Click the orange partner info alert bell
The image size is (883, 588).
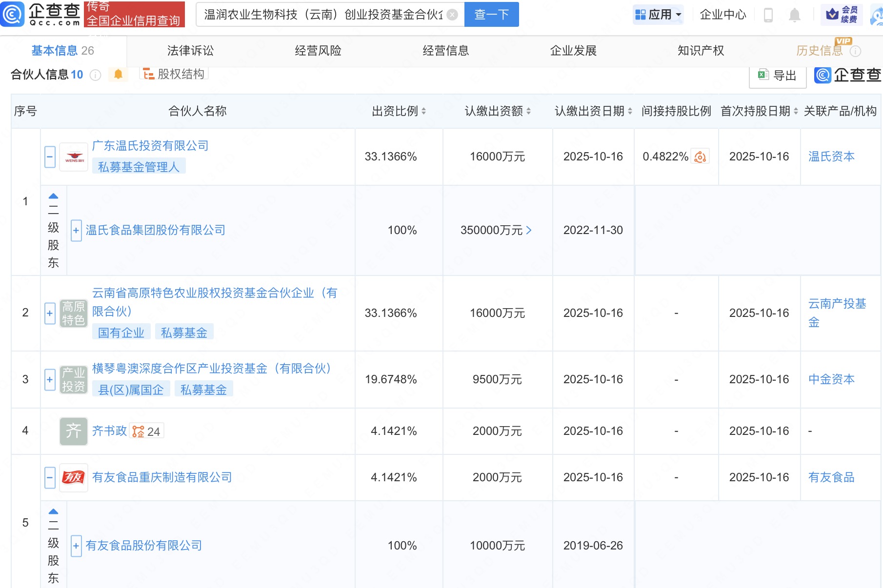tap(118, 75)
